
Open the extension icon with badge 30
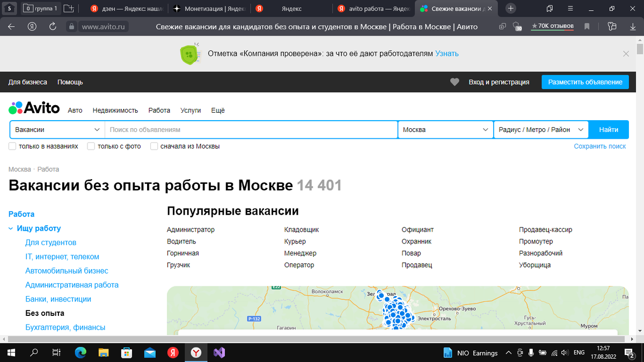(x=517, y=26)
